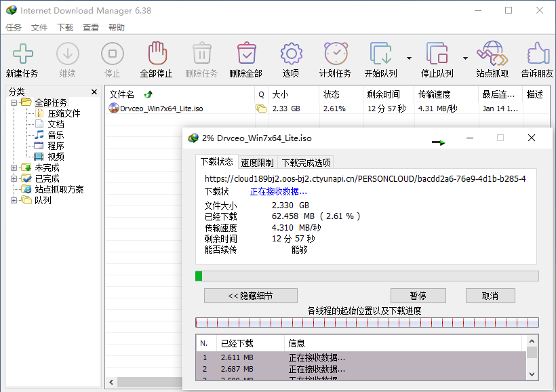Close the 分类 sidebar panel
The height and width of the screenshot is (392, 556).
94,92
